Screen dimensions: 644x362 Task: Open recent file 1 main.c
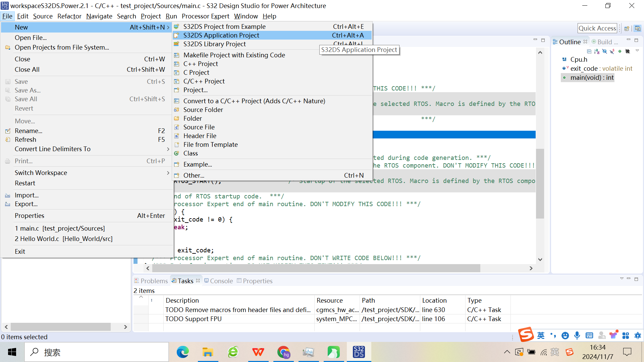60,228
